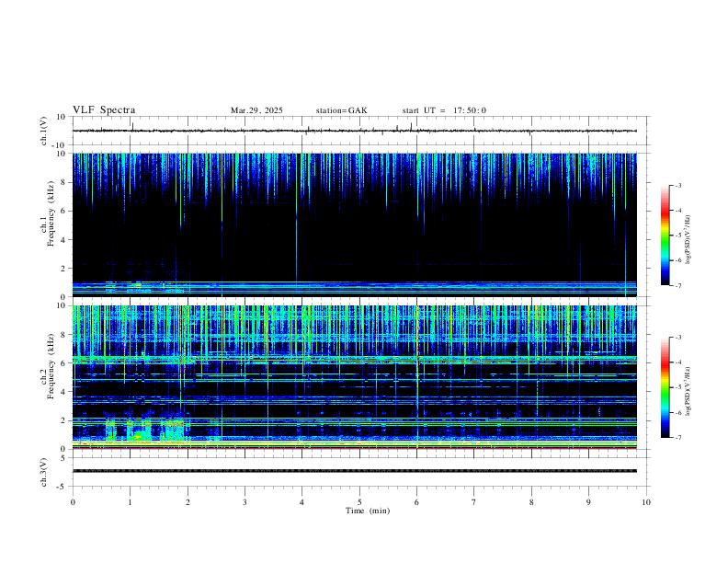Click time axis tick label "1"
This screenshot has width=728, height=563.
tap(130, 502)
